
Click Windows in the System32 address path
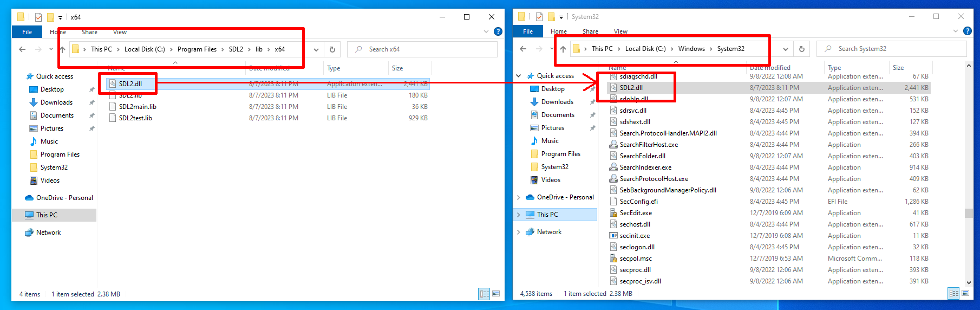(691, 49)
